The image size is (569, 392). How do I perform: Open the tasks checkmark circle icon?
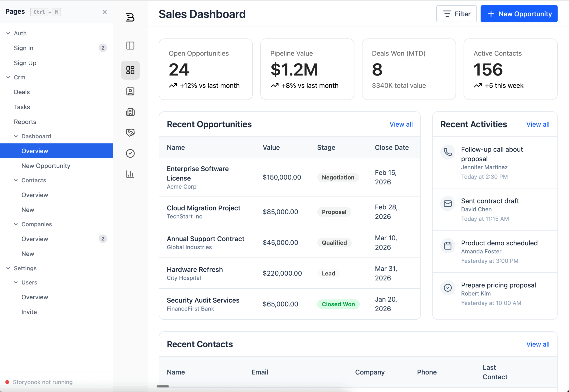(130, 153)
